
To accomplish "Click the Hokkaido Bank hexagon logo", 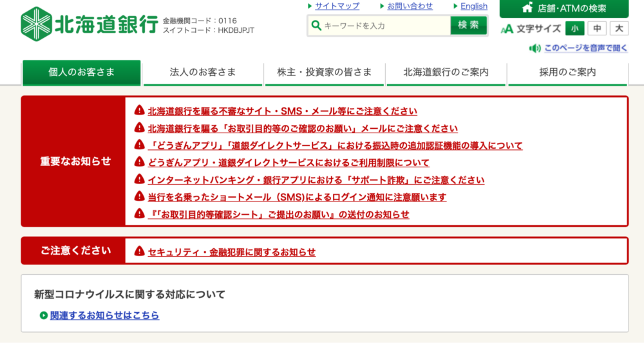I will tap(37, 24).
